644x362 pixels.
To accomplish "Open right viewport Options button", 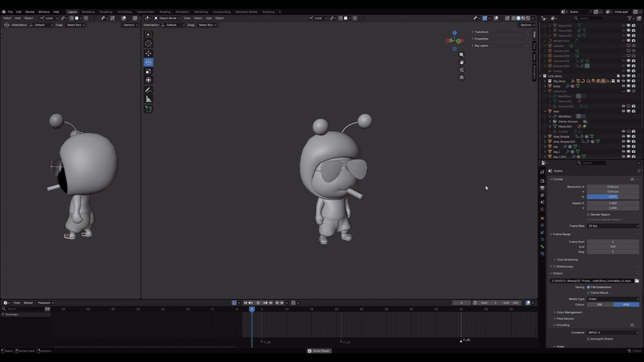I will click(527, 25).
